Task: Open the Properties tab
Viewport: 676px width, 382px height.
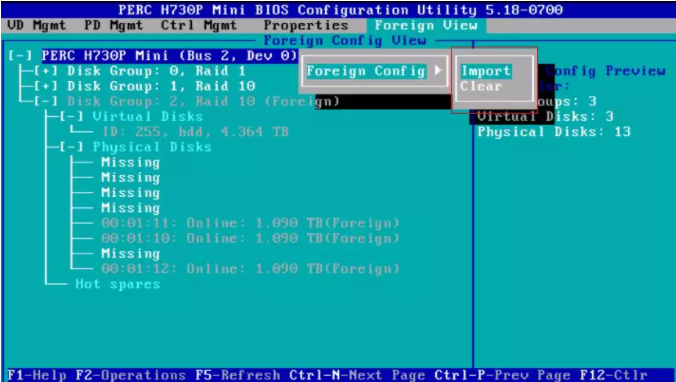Action: click(306, 25)
